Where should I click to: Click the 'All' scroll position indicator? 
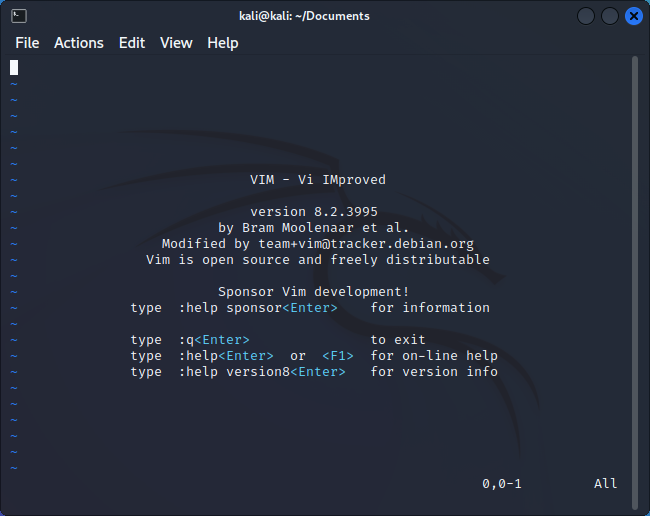[x=606, y=484]
